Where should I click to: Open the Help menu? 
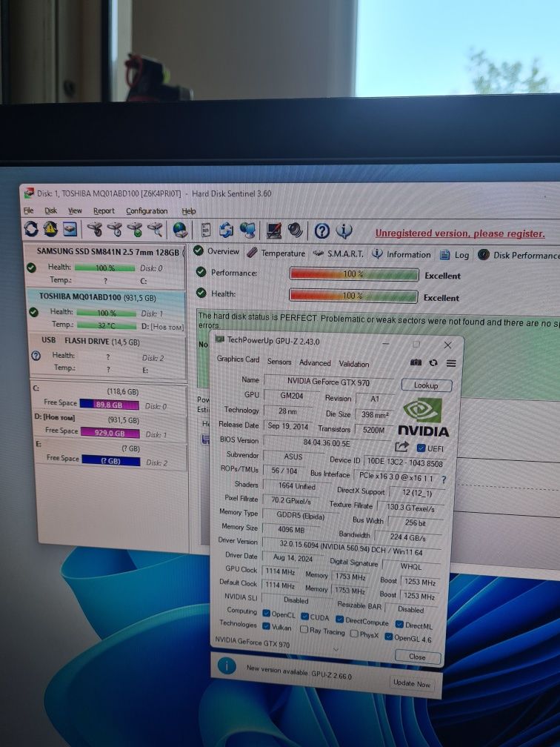189,211
